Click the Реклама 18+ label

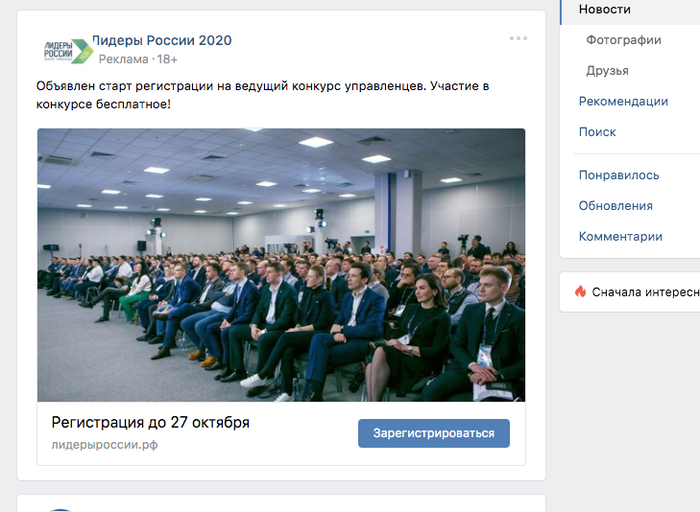[138, 59]
